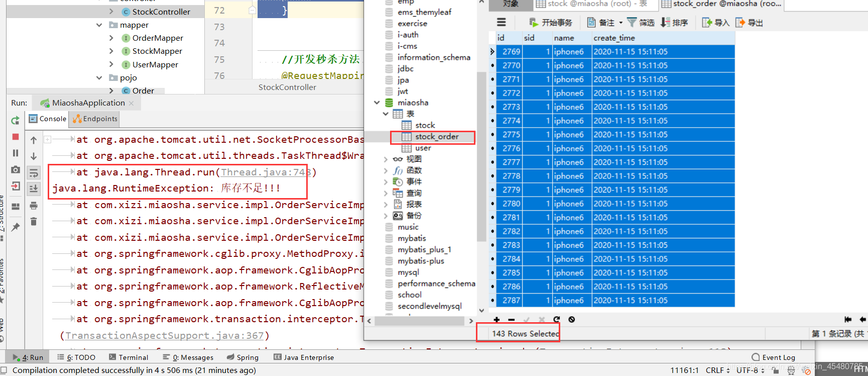Toggle scroll to end in the console
The width and height of the screenshot is (868, 376).
(34, 189)
